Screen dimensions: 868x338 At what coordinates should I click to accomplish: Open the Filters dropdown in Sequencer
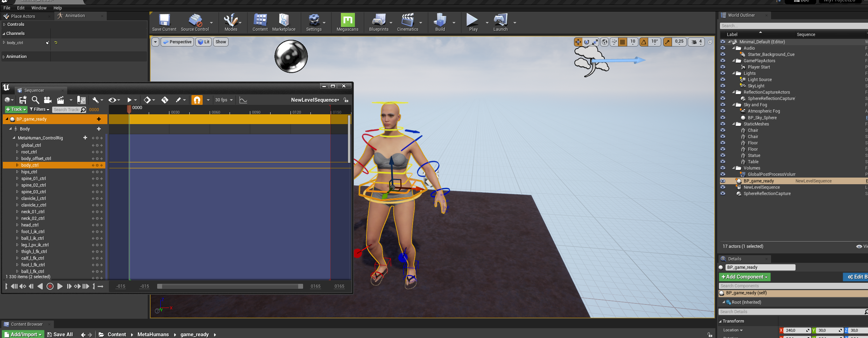coord(40,109)
